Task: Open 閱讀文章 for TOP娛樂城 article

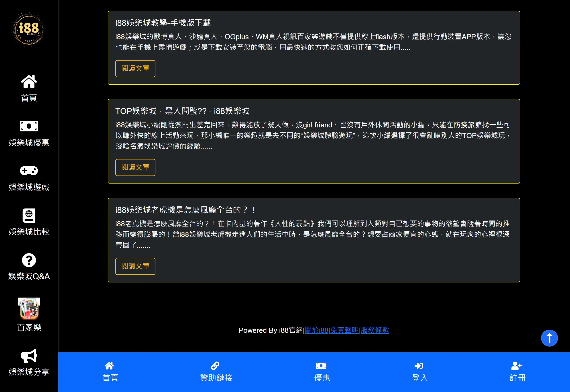Action: click(x=135, y=167)
